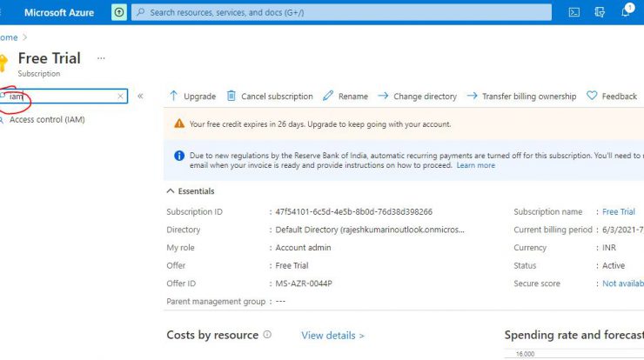Click the Costs by resource heading

click(212, 335)
